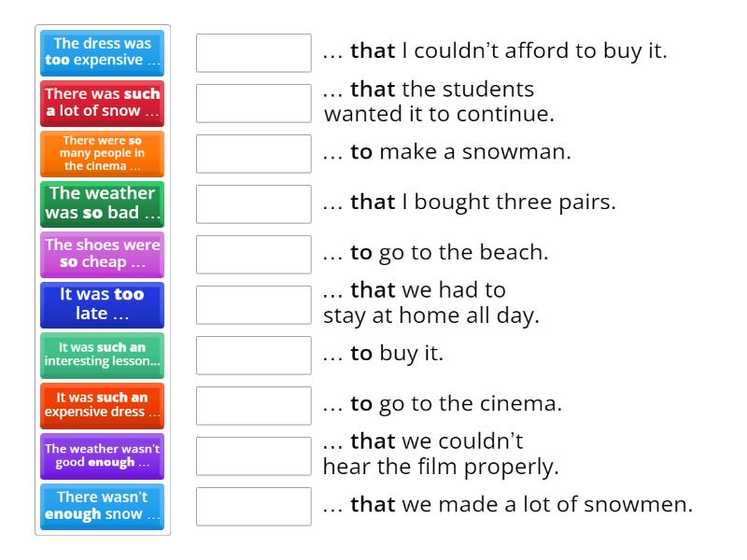Select the 'The dress was too expensive' tile
The height and width of the screenshot is (560, 747).
pos(103,52)
